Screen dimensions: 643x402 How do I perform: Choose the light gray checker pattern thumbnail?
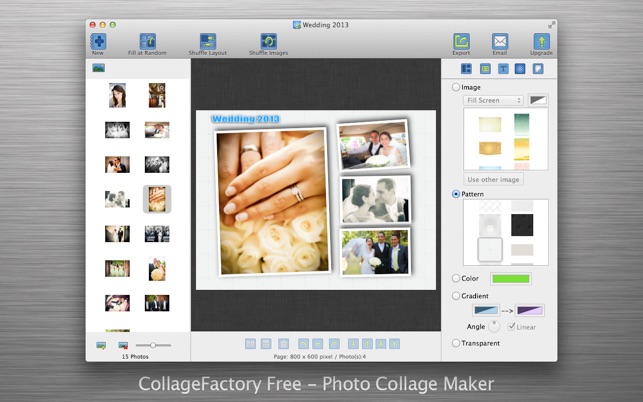490,225
